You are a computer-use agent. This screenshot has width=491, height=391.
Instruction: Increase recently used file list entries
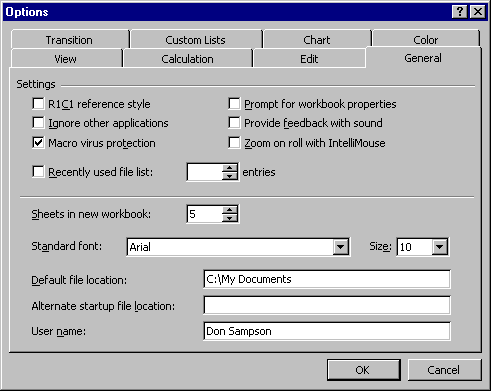click(230, 168)
